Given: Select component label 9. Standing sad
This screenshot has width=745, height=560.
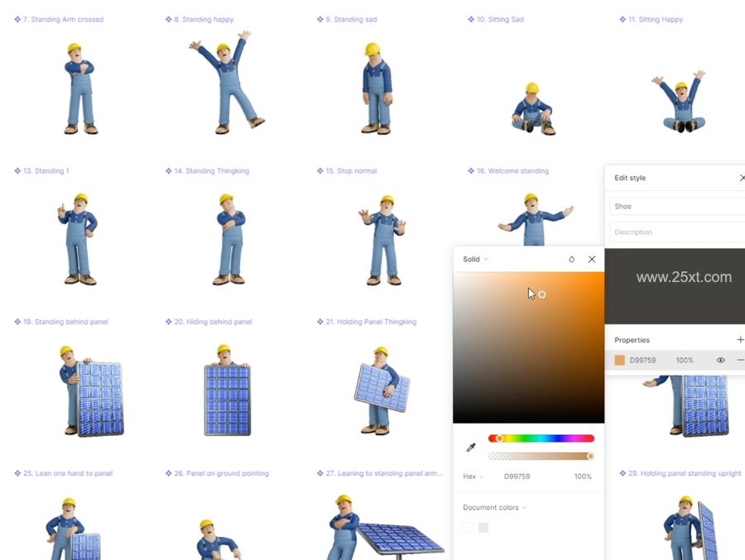Looking at the screenshot, I should coord(347,20).
